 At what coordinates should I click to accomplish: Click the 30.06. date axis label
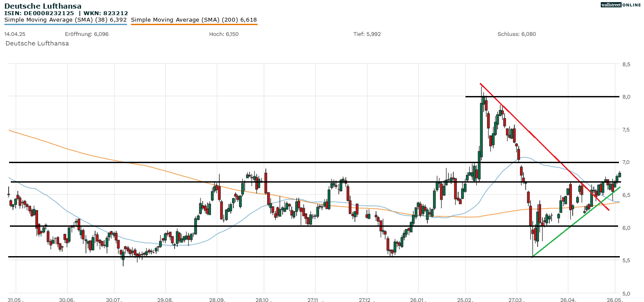point(67,299)
